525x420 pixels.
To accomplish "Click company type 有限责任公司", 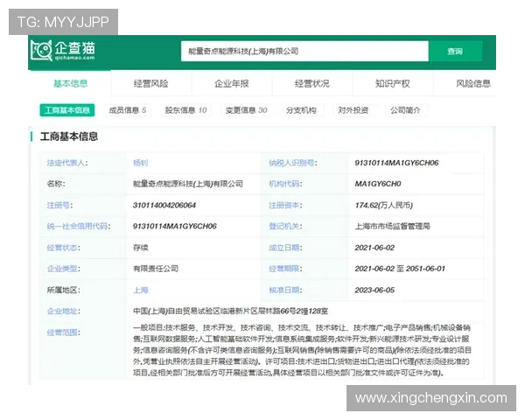I will (156, 269).
